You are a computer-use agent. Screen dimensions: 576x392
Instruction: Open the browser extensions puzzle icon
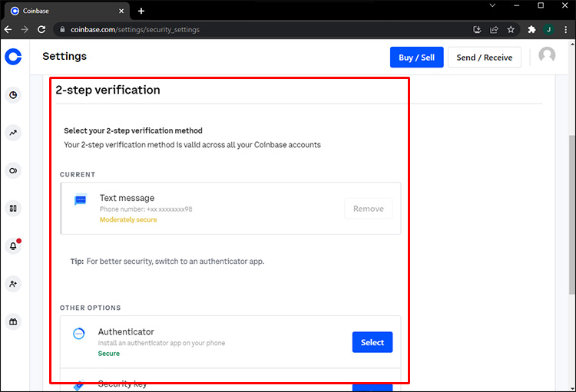(x=531, y=30)
